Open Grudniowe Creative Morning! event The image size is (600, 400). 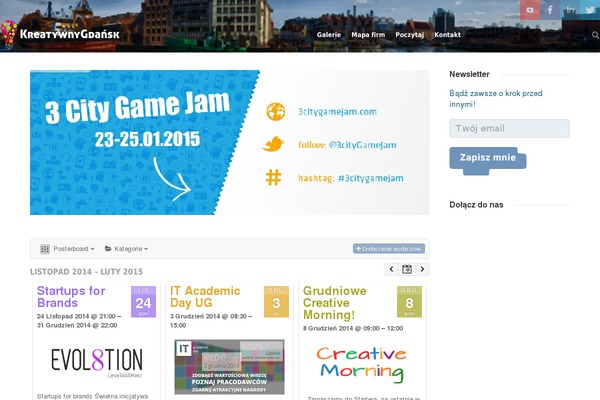click(x=334, y=302)
